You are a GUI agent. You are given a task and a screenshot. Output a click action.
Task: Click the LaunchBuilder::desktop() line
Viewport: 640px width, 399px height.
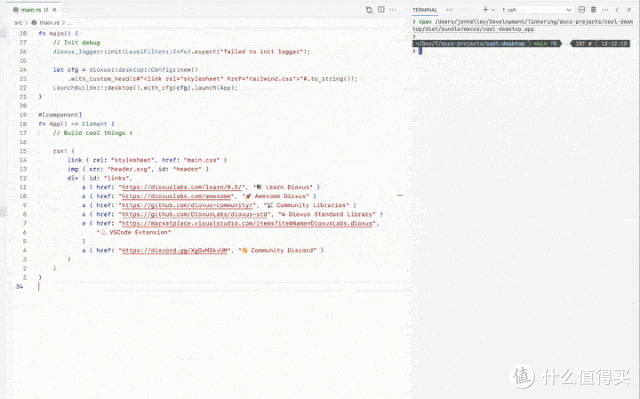(145, 88)
